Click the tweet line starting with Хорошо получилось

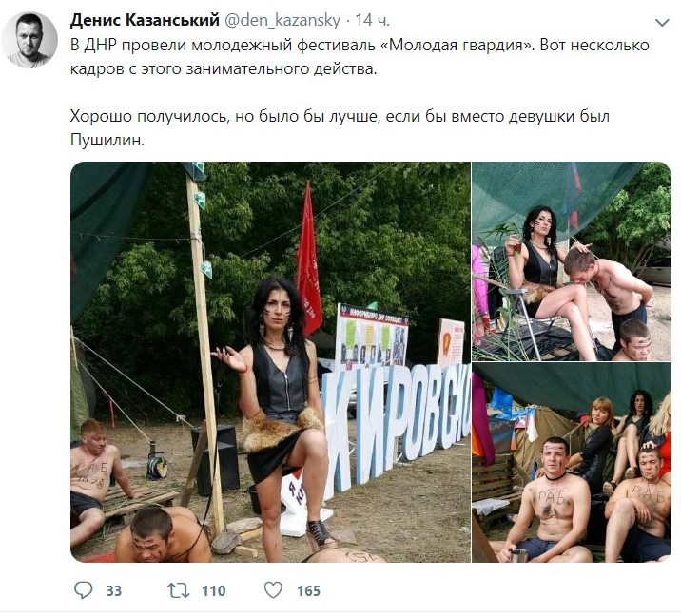point(340,116)
